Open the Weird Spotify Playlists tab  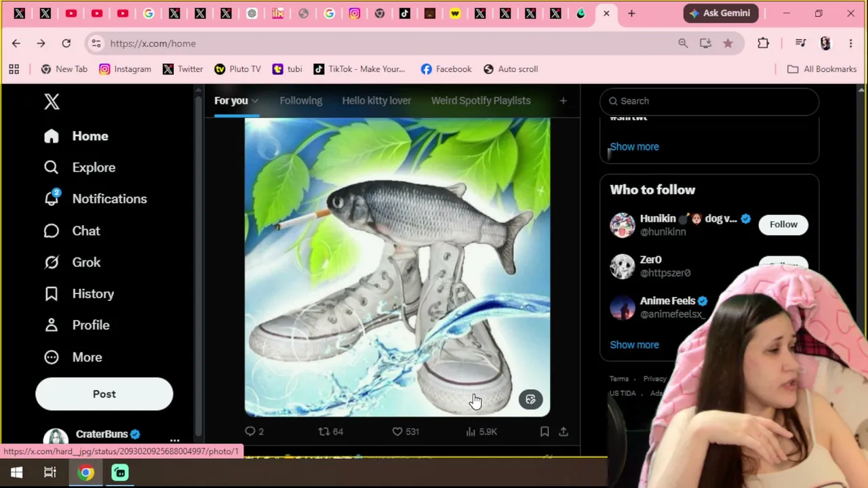point(481,101)
